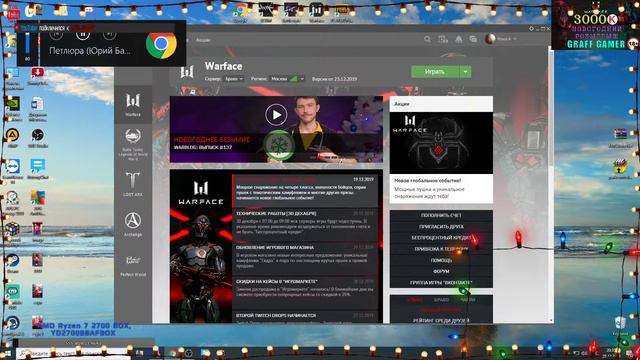Click the Рейтинг среди друзей heading
Viewport: 640px width, 360px height.
[441, 320]
